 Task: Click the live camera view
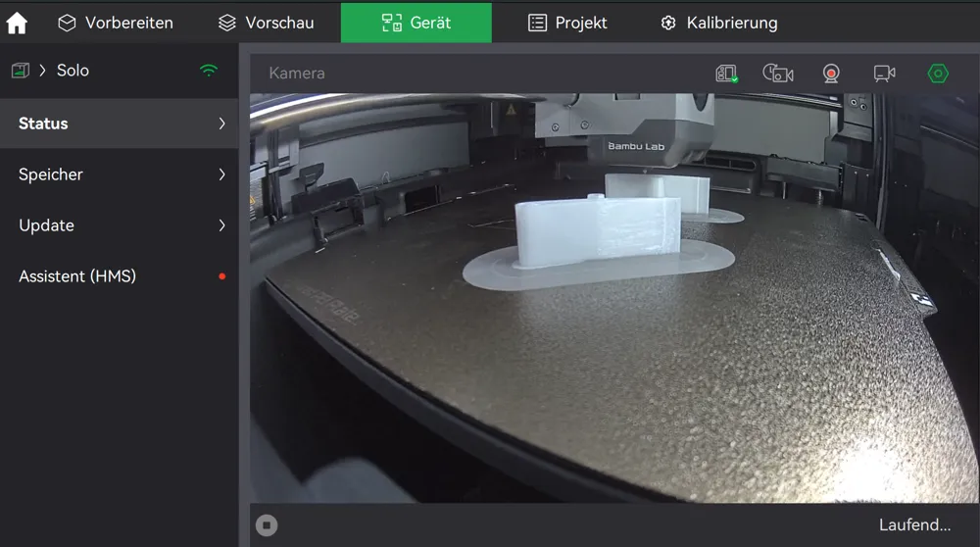[x=614, y=298]
